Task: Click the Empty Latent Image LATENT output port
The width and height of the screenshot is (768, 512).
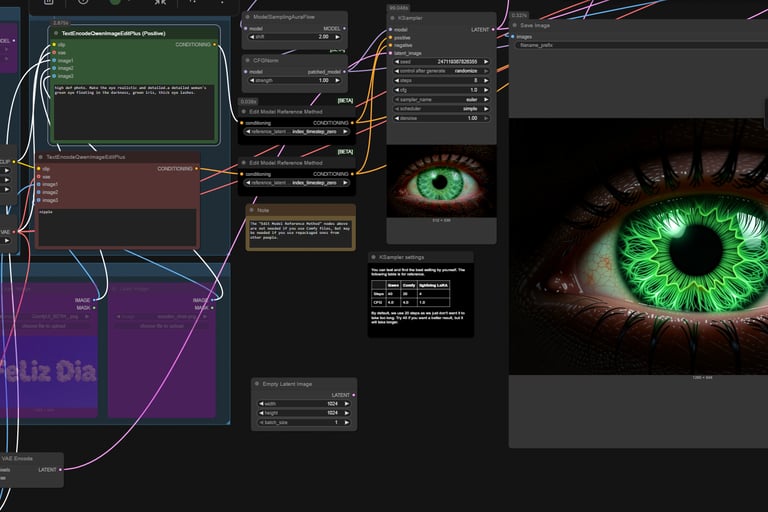Action: pos(354,395)
